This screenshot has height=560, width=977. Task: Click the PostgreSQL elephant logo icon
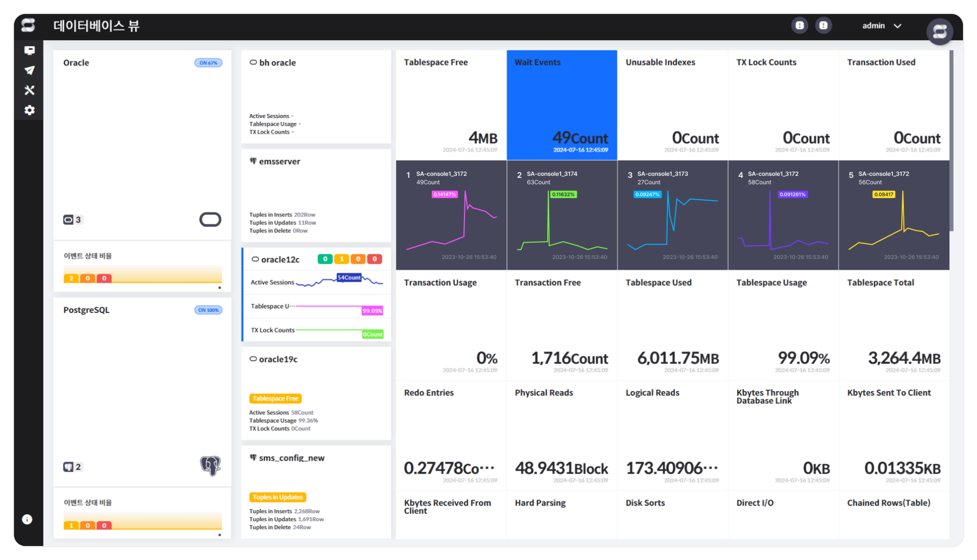pos(210,465)
